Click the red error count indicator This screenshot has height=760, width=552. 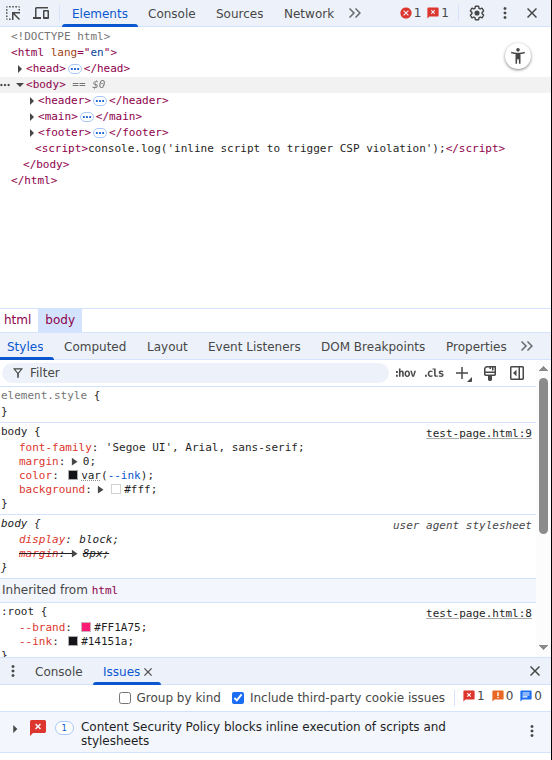pos(410,13)
